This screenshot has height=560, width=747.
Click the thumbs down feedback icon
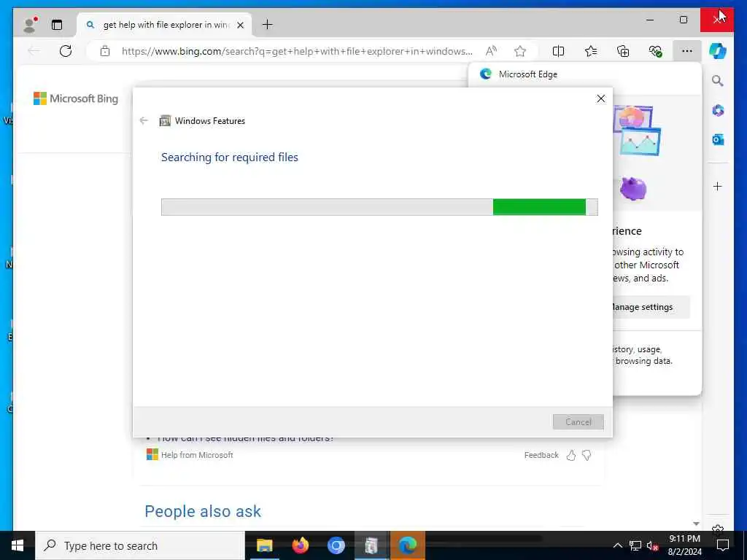(587, 455)
